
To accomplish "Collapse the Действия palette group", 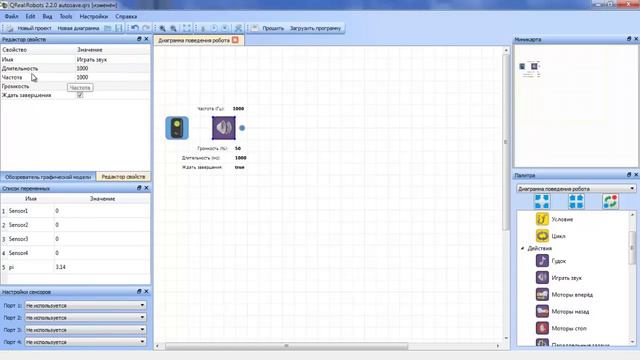I will [x=522, y=248].
